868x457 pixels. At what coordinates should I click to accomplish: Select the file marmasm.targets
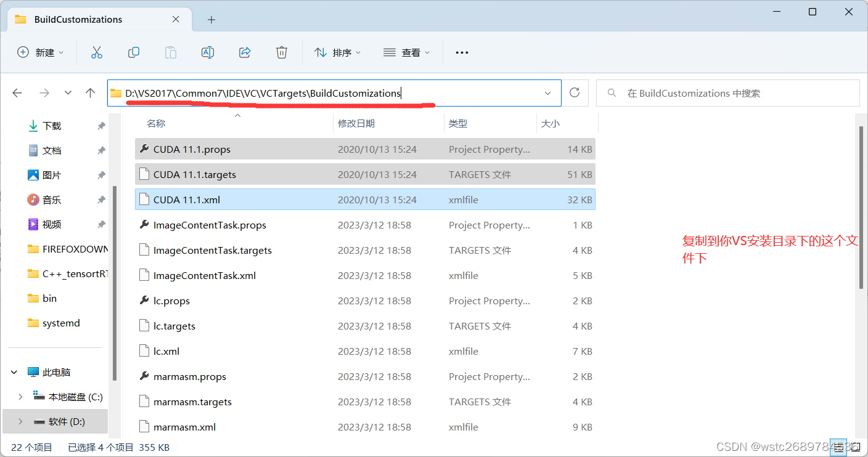coord(365,402)
